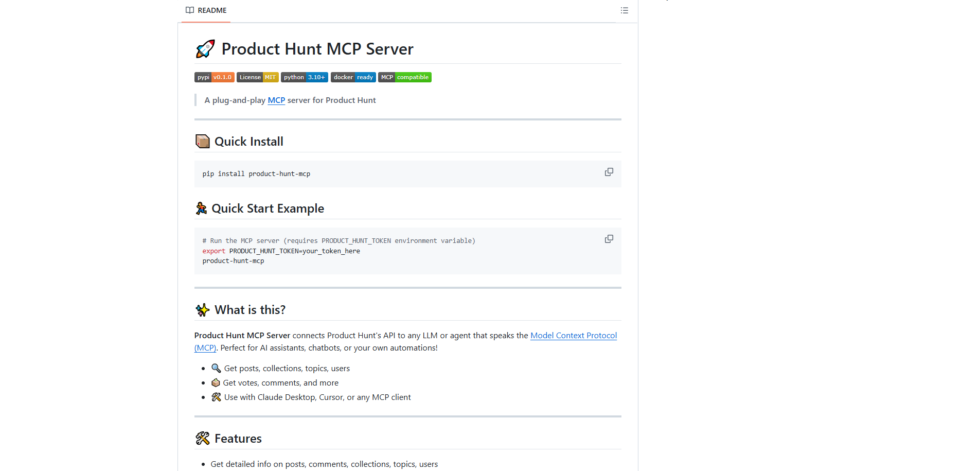Click the docker ready badge
The width and height of the screenshot is (980, 471).
click(x=353, y=77)
